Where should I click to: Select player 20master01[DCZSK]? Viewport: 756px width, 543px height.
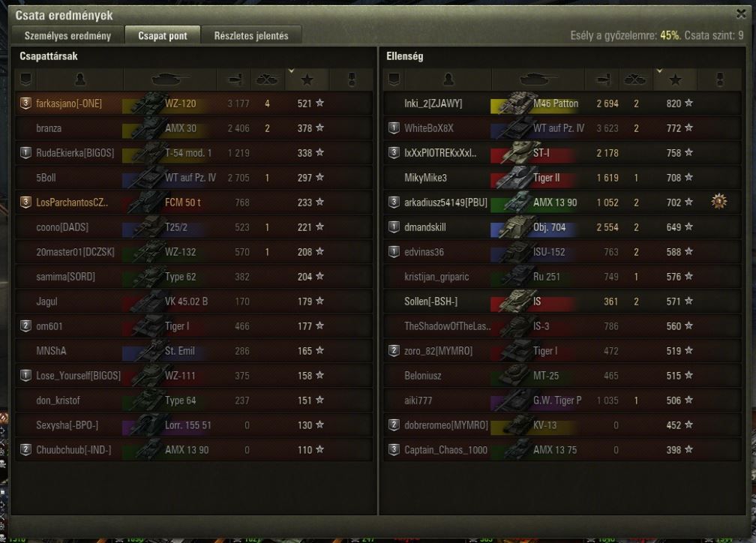(75, 252)
